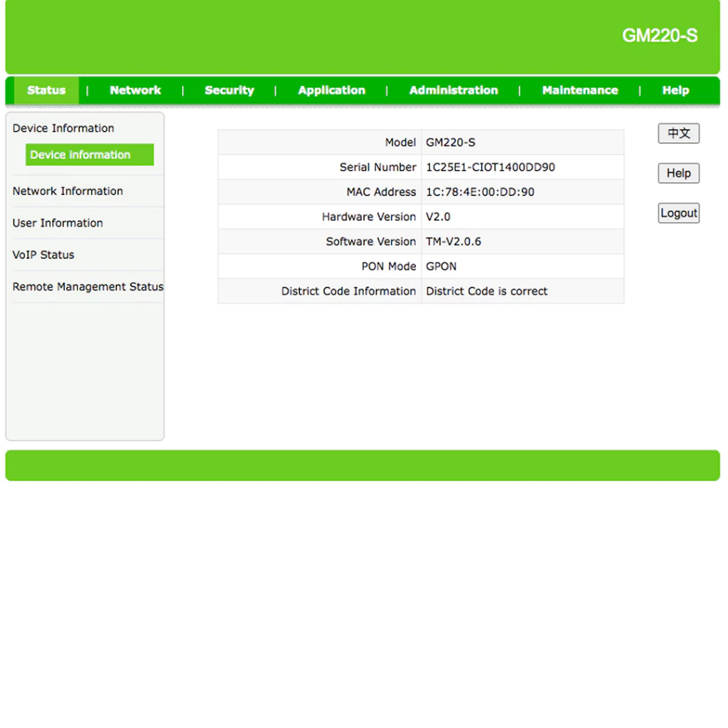Open Network Information in the sidebar
Viewport: 728px width, 728px height.
[68, 191]
